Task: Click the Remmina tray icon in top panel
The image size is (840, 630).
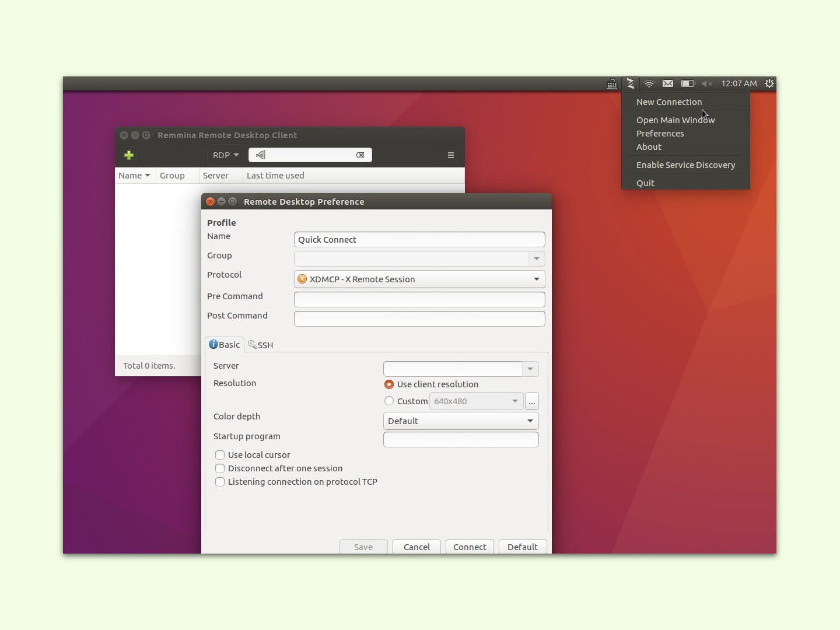Action: tap(630, 83)
